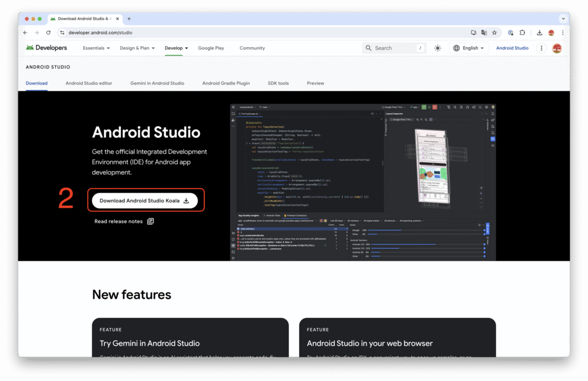588x381 pixels.
Task: Open the Chrome three-dot menu
Action: tap(563, 33)
